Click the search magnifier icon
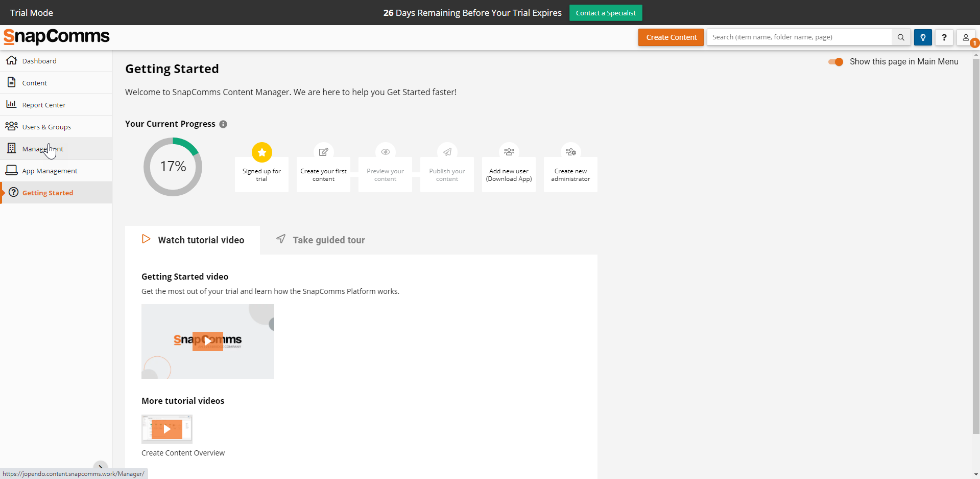This screenshot has height=479, width=980. point(901,37)
